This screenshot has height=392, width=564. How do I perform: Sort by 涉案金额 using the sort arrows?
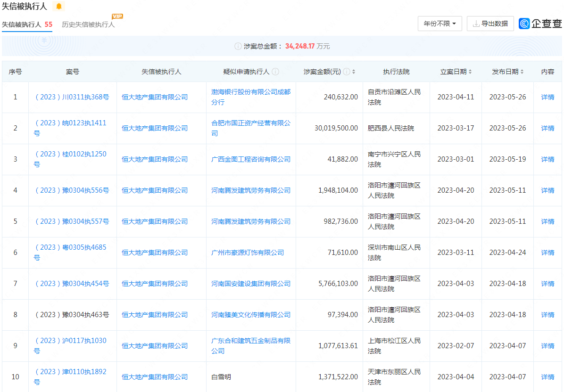[354, 72]
